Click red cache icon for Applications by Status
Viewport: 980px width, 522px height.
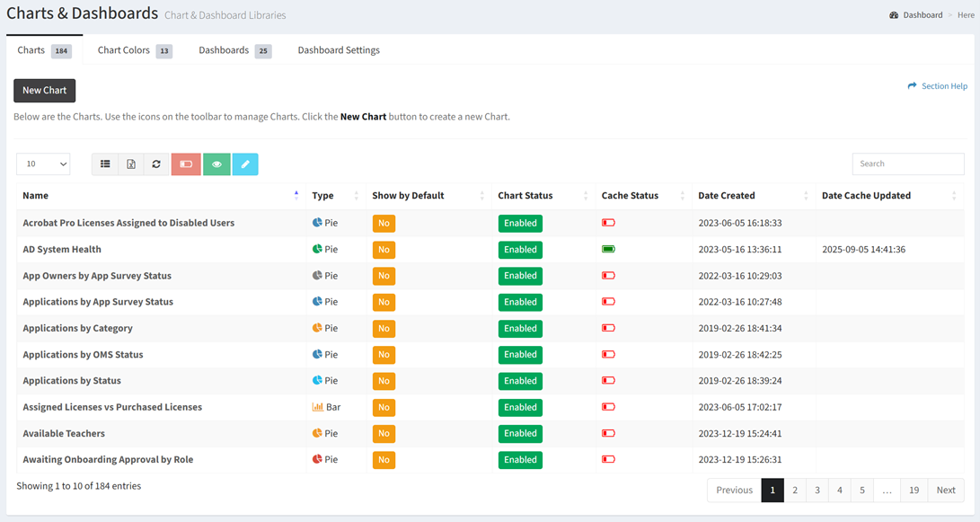point(608,380)
